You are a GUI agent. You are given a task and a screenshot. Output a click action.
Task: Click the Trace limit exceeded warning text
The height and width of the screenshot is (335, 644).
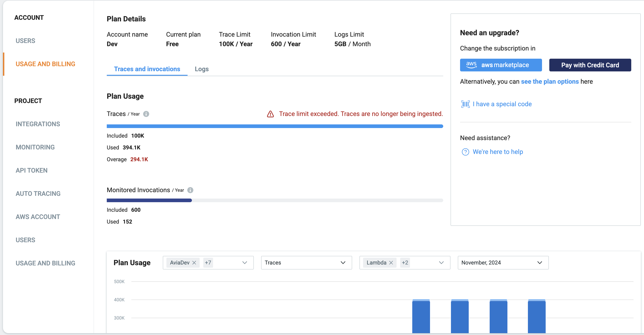(x=361, y=114)
